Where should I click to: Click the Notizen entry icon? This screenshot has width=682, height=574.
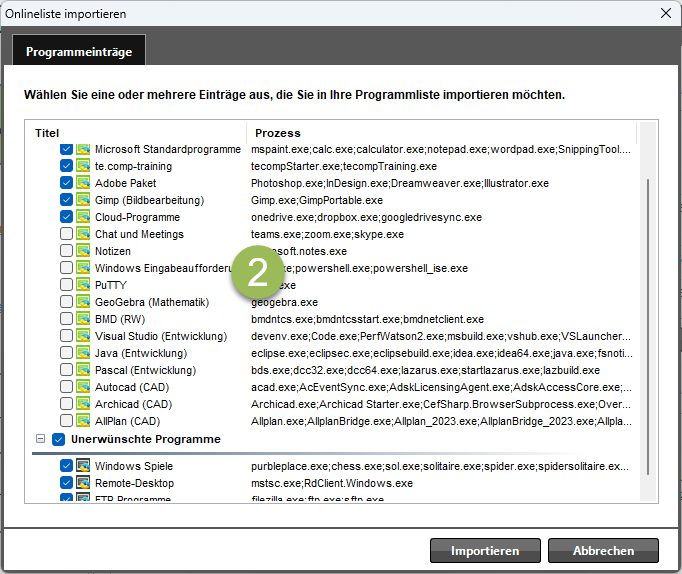[83, 251]
